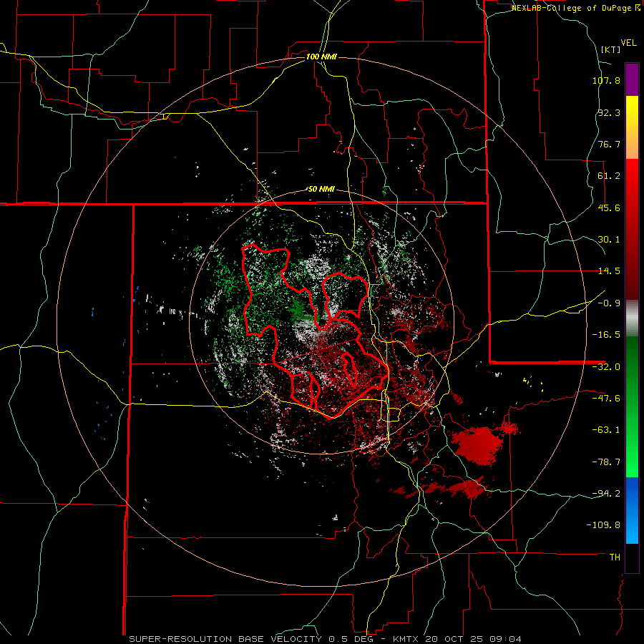
Task: Select the -0.9 scale value
Action: 609,303
